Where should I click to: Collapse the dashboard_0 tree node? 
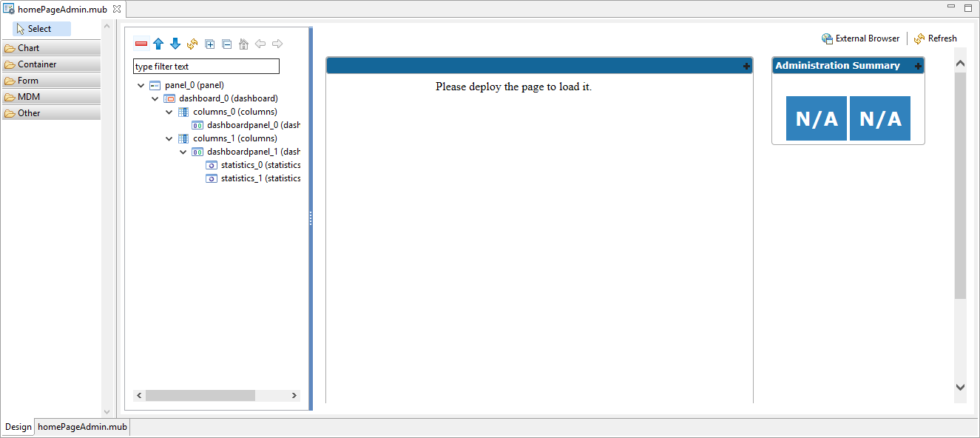(x=155, y=98)
